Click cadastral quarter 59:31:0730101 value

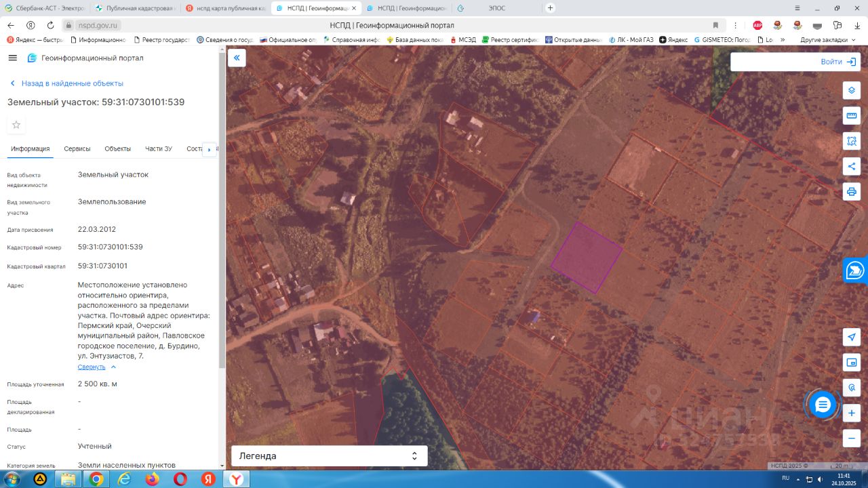click(x=102, y=266)
